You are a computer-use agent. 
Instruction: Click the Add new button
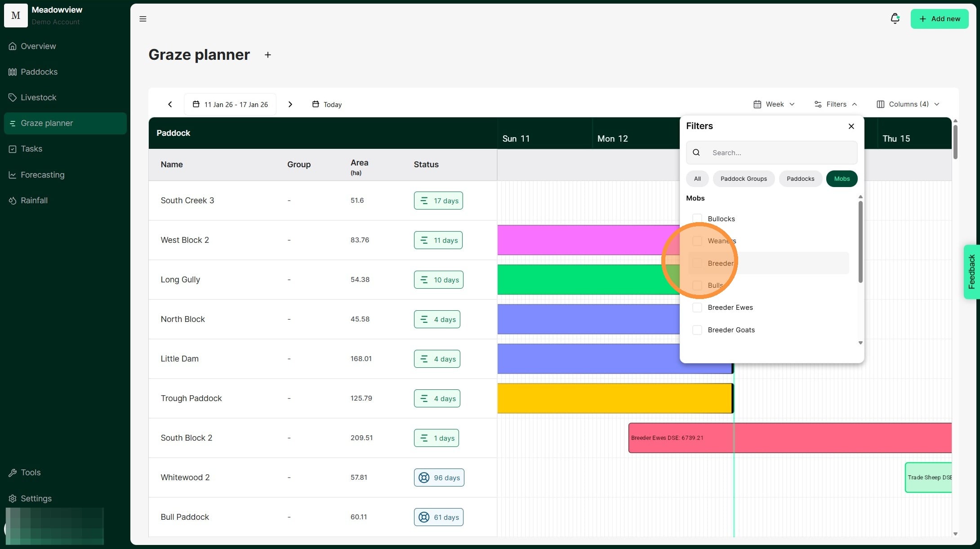(939, 19)
